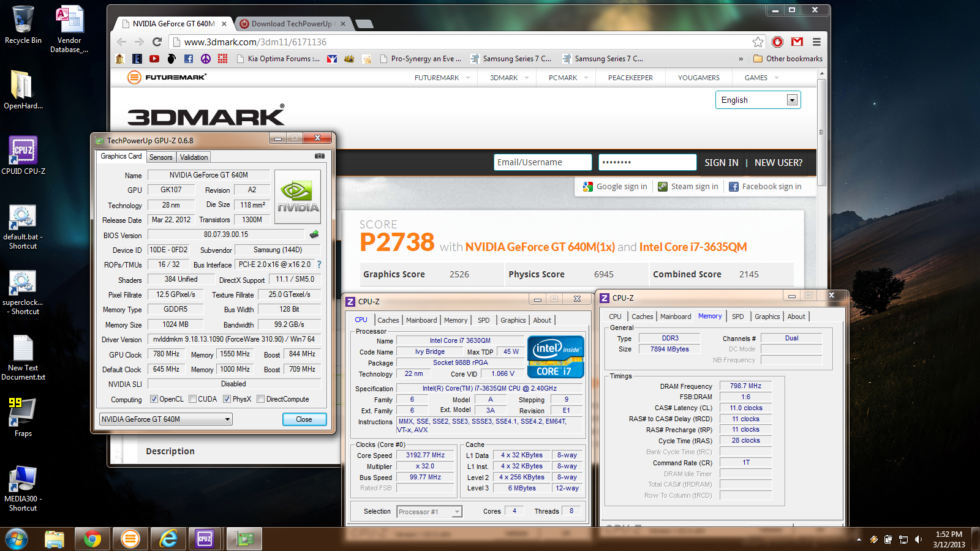This screenshot has height=551, width=980.
Task: Open YouTube bookmark icon
Action: coord(154,59)
